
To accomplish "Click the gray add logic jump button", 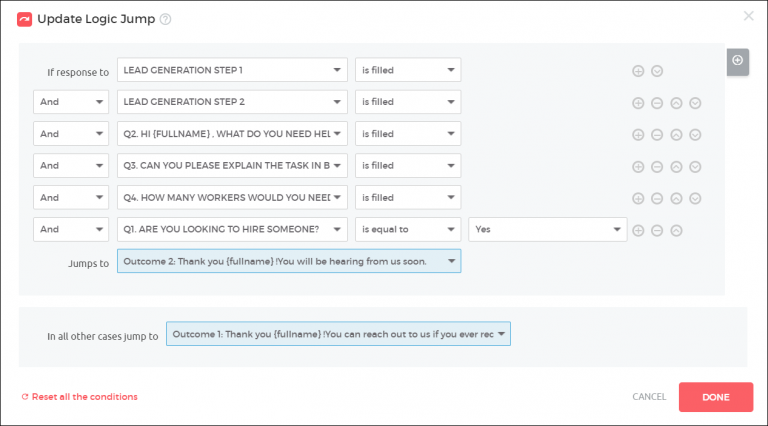I will 737,61.
